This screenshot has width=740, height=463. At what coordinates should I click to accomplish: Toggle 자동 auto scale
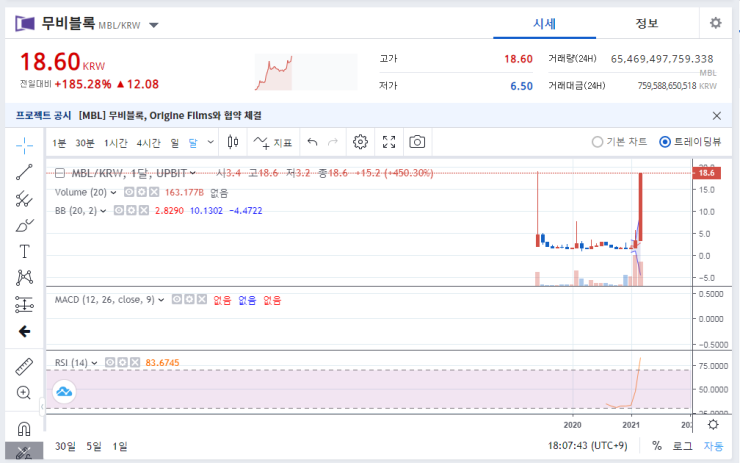713,446
